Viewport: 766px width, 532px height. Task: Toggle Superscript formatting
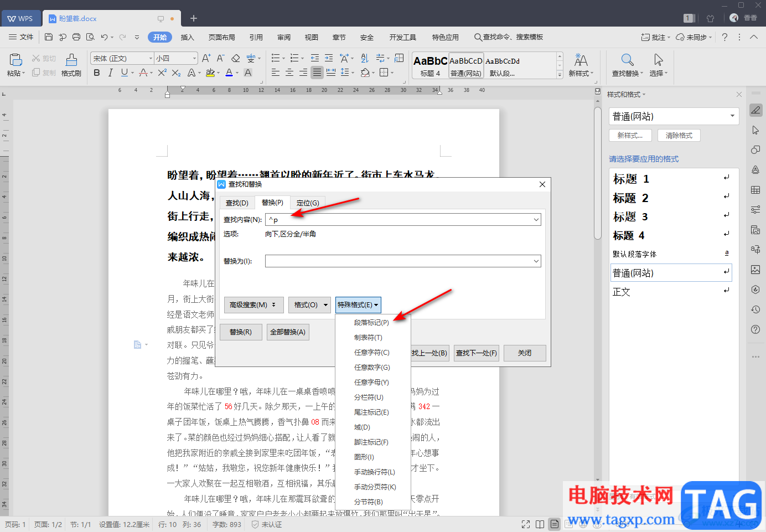(x=162, y=73)
